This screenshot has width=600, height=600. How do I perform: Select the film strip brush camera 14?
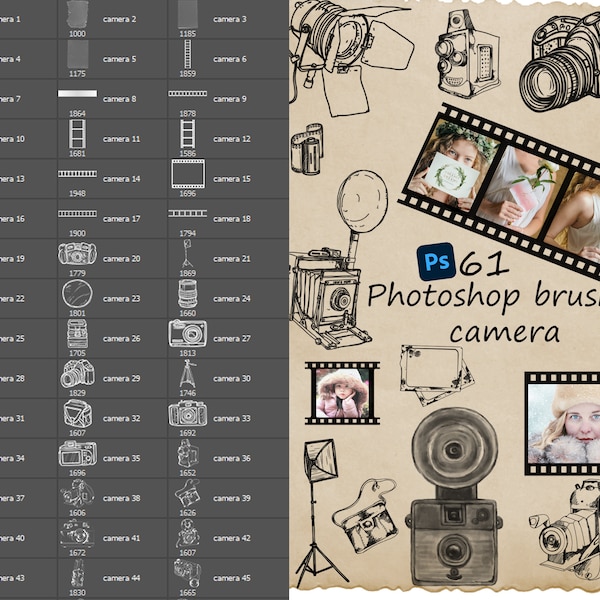point(112,179)
